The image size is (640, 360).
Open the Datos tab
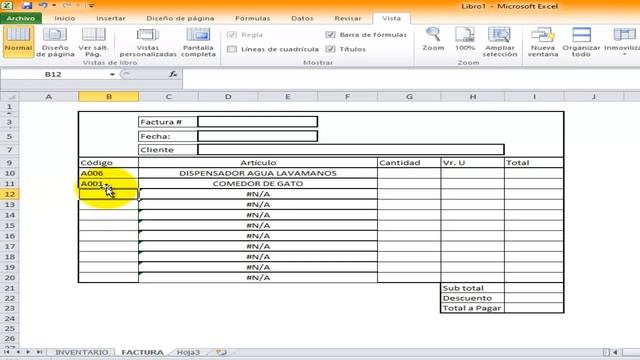point(302,18)
